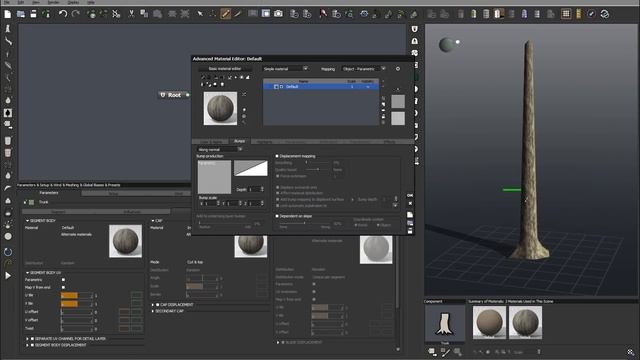The image size is (640, 360).
Task: Click the highlighted pencil draw tool
Action: coord(225,14)
